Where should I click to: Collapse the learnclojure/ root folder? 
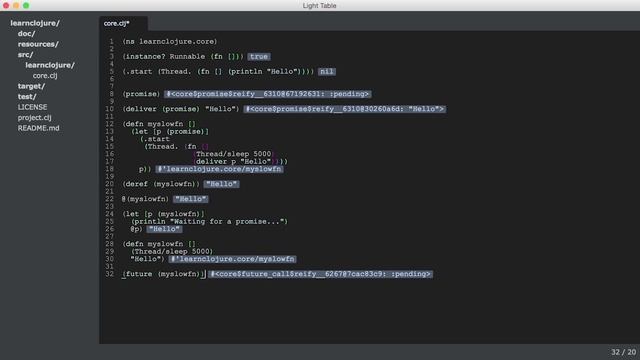pos(35,23)
